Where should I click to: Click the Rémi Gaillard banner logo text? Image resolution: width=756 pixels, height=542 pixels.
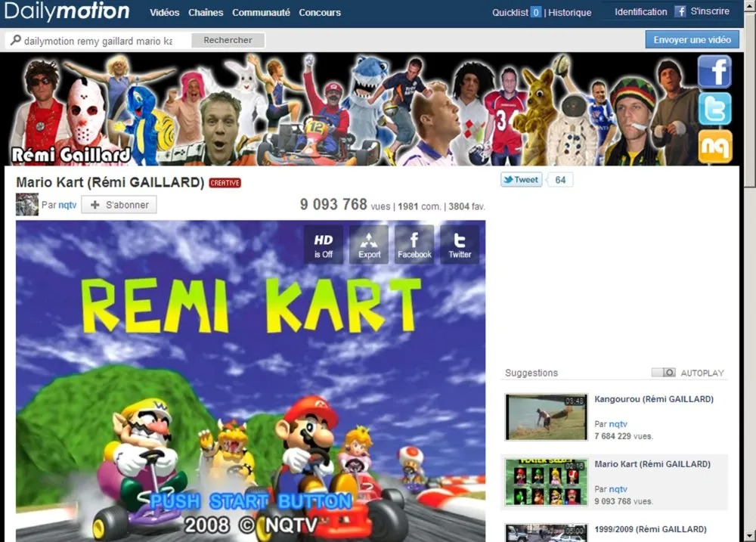(71, 155)
